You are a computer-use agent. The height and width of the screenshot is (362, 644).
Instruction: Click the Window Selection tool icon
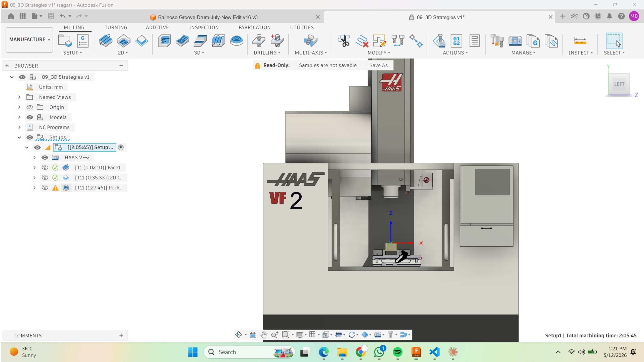(x=614, y=40)
